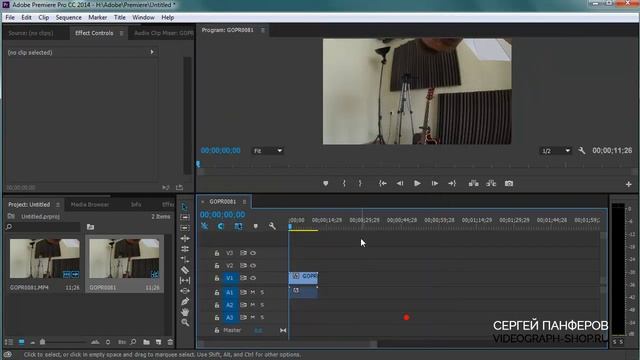Play the Program monitor sequence
This screenshot has width=640, height=360.
click(x=417, y=184)
